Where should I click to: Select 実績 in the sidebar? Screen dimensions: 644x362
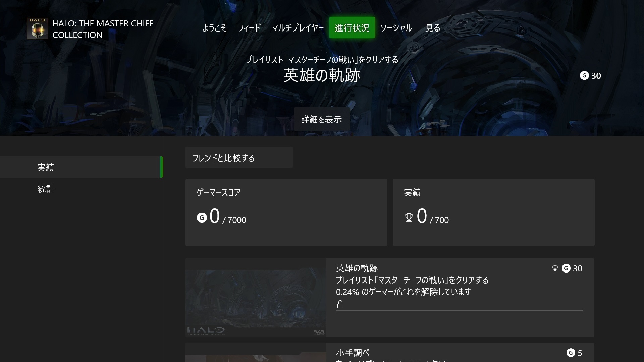46,167
